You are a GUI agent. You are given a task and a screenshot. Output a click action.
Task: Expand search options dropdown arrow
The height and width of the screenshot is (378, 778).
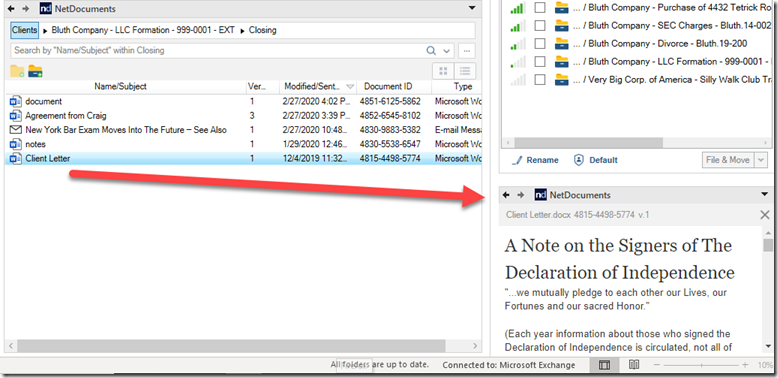point(447,51)
